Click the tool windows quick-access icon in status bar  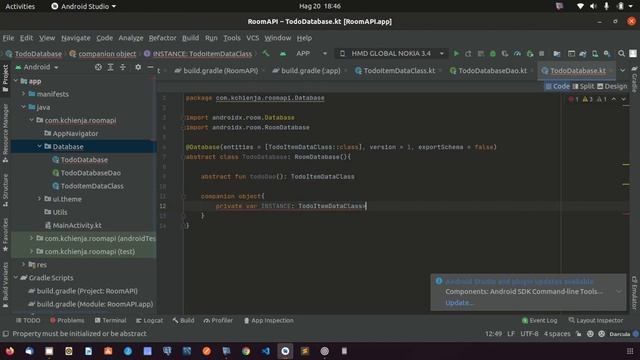coord(6,333)
